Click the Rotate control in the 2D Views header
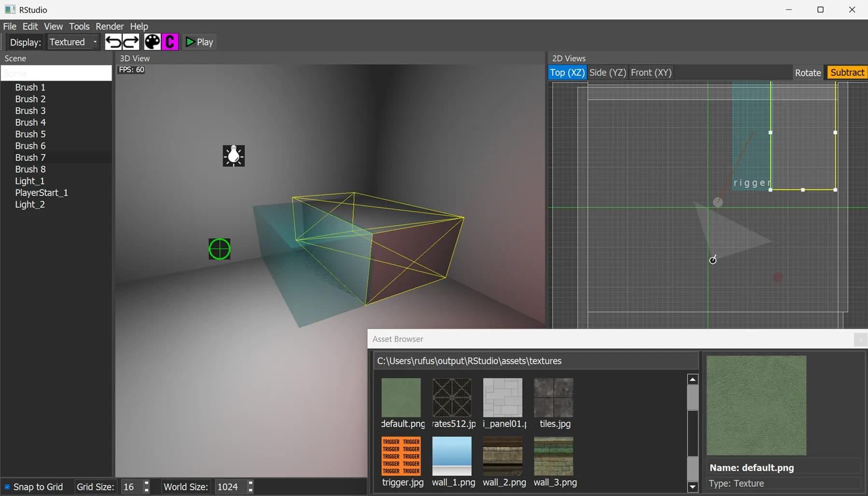Image resolution: width=868 pixels, height=496 pixels. (808, 72)
